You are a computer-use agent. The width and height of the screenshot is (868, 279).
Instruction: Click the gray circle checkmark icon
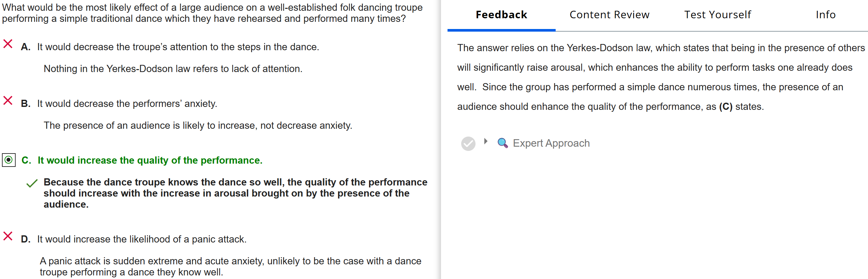point(468,144)
